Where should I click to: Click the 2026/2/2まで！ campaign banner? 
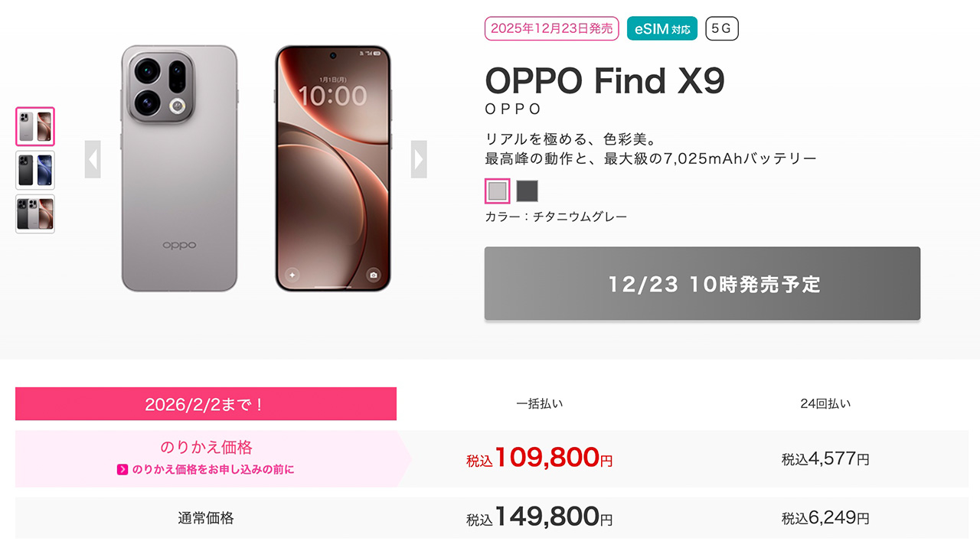pos(206,404)
